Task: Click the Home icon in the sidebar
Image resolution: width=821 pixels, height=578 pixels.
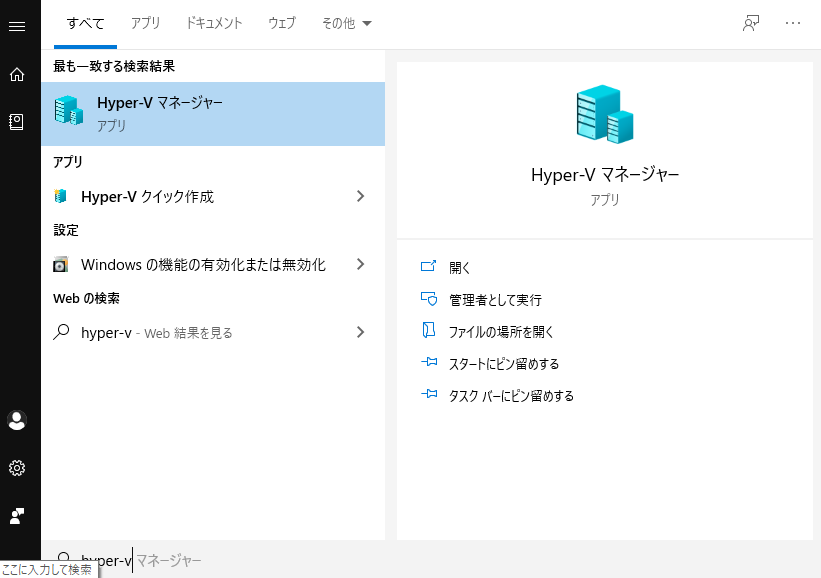Action: coord(16,74)
